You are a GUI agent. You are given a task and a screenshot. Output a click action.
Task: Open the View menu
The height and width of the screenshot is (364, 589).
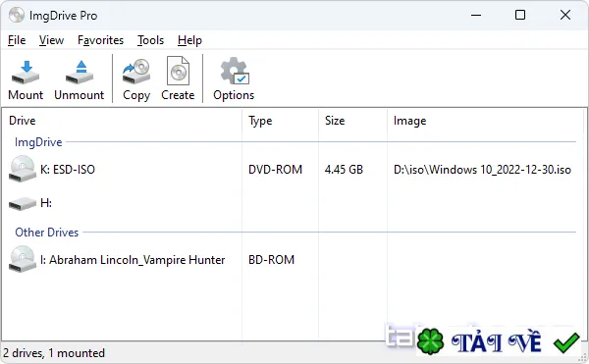click(x=51, y=40)
